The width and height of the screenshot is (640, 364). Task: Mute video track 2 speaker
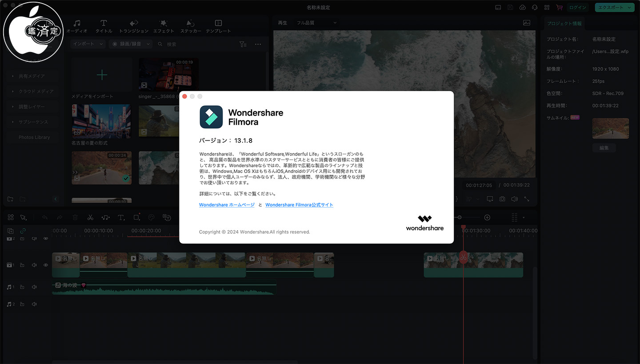tap(34, 239)
